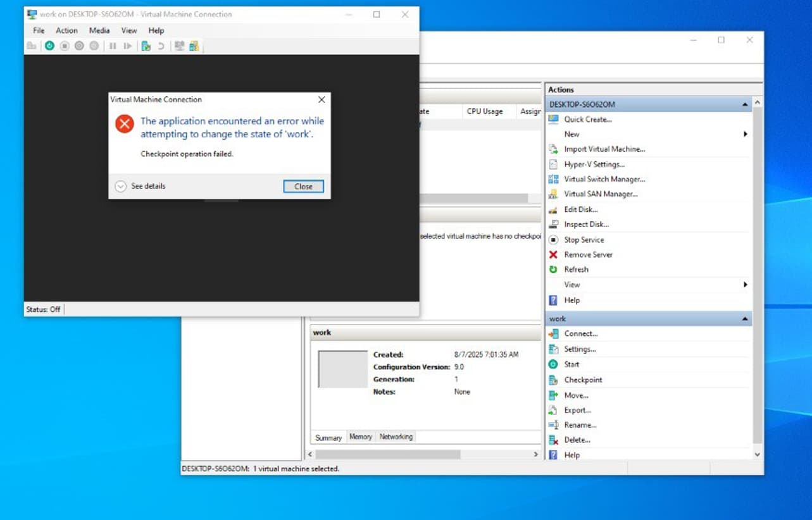812x520 pixels.
Task: Click the Revert icon in the VM toolbar
Action: pyautogui.click(x=160, y=46)
